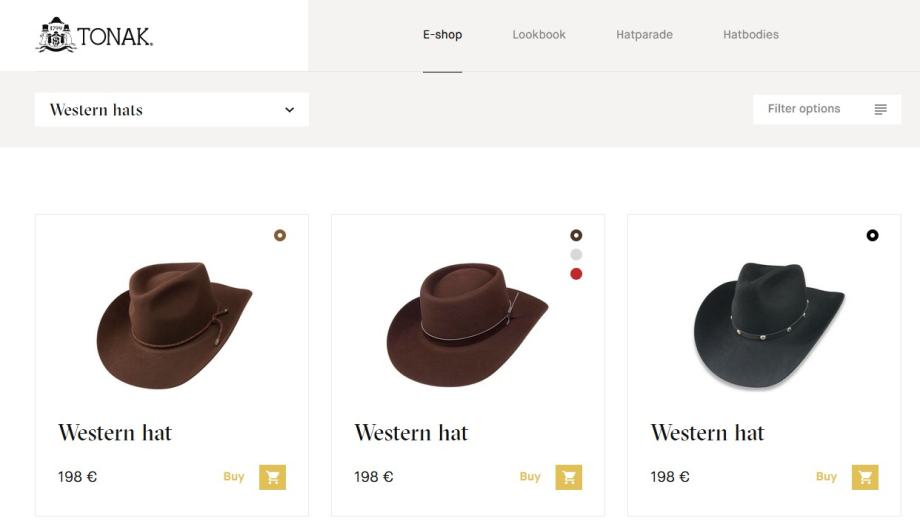Screen dimensions: 920x524
Task: Click Buy on the middle Western hat
Action: pyautogui.click(x=530, y=477)
